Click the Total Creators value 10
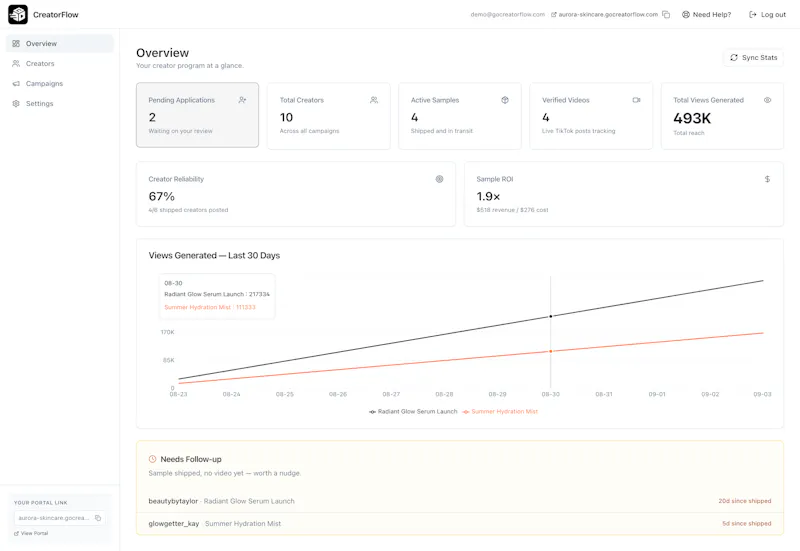The image size is (800, 551). 286,117
